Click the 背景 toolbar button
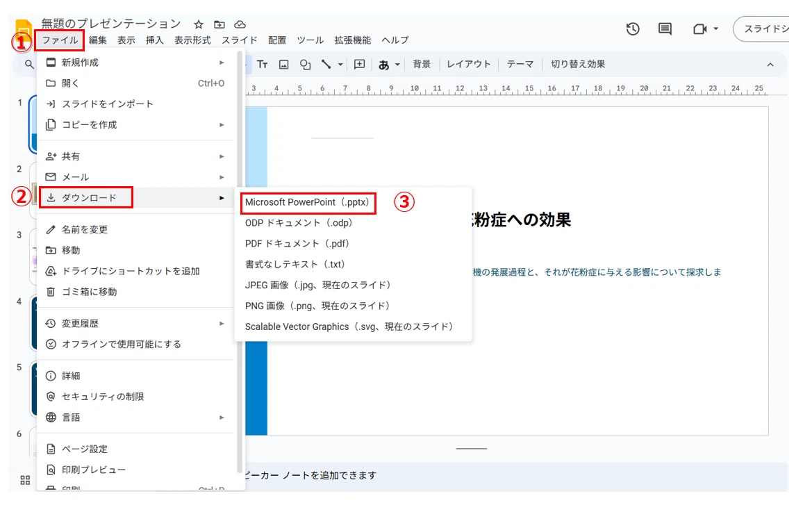Screen dimensions: 812x505 coord(422,64)
